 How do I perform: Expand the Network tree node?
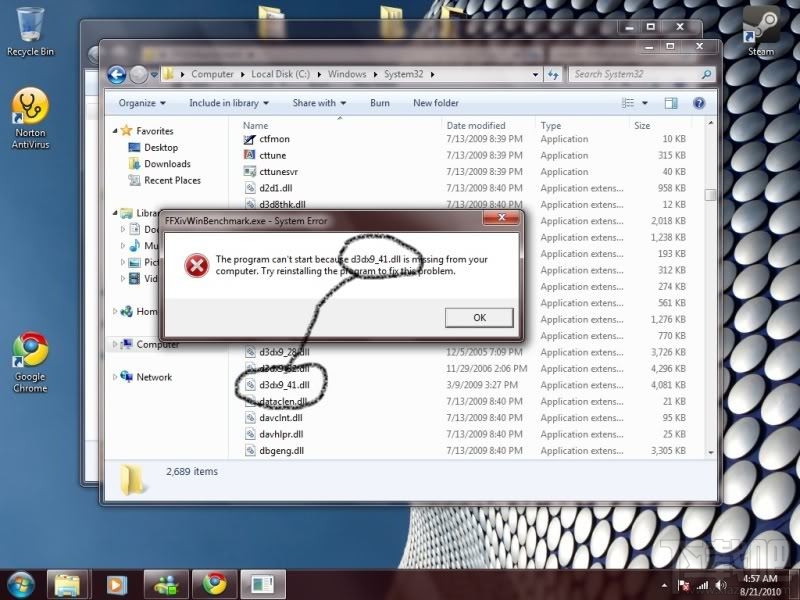click(x=114, y=377)
